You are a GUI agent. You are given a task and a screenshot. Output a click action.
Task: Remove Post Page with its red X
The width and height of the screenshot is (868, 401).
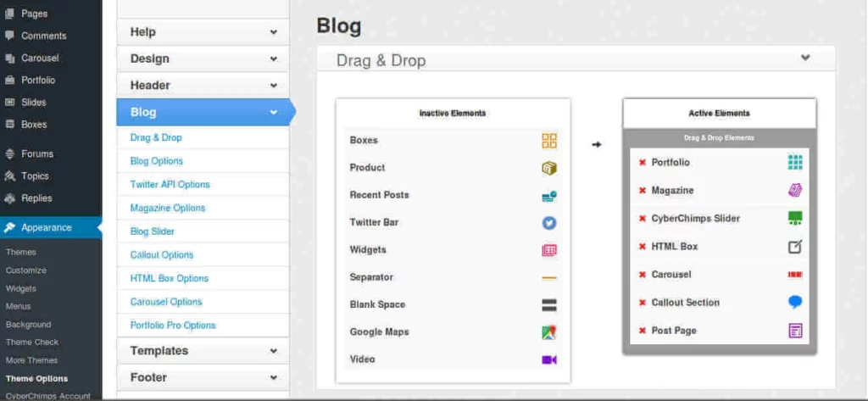pos(643,331)
